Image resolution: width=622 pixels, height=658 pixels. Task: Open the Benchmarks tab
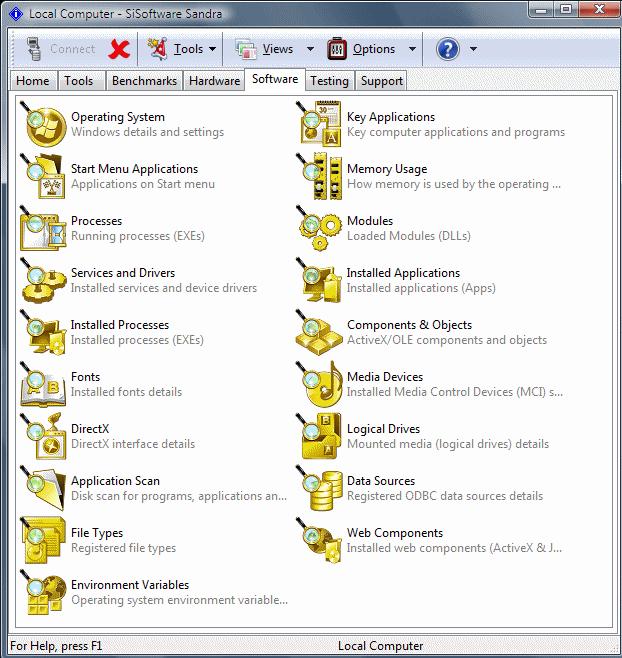pyautogui.click(x=144, y=81)
